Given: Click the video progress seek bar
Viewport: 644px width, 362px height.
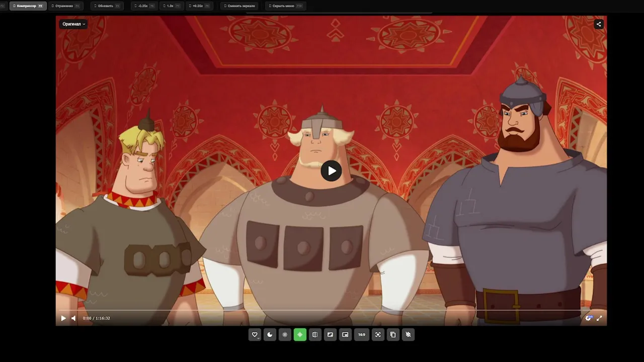Looking at the screenshot, I should pyautogui.click(x=331, y=311).
